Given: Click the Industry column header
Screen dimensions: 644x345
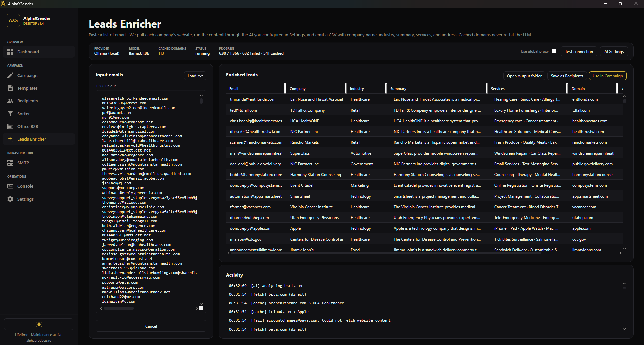Looking at the screenshot, I should [366, 89].
